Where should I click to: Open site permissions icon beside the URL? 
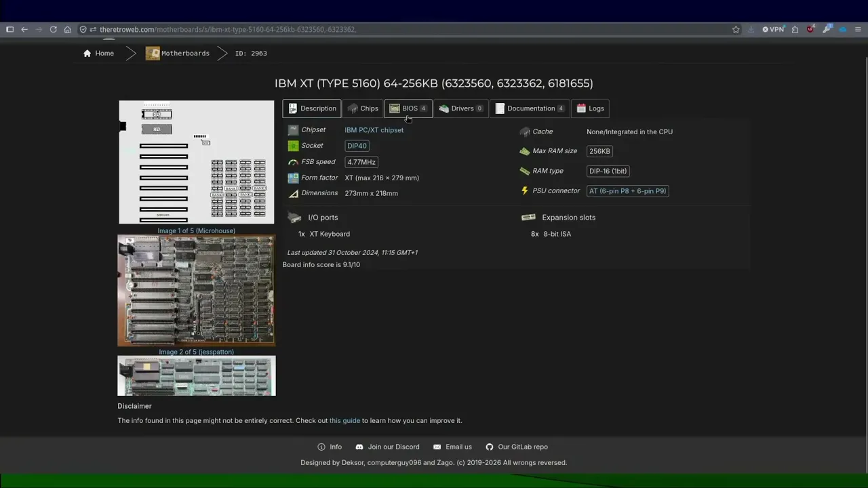[94, 29]
